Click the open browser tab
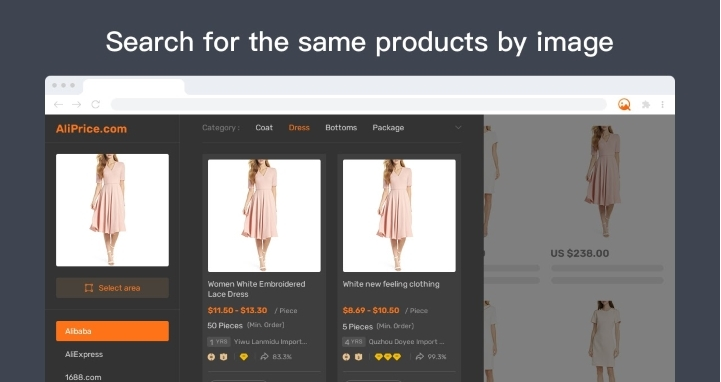Image resolution: width=721 pixels, height=382 pixels. 133,86
